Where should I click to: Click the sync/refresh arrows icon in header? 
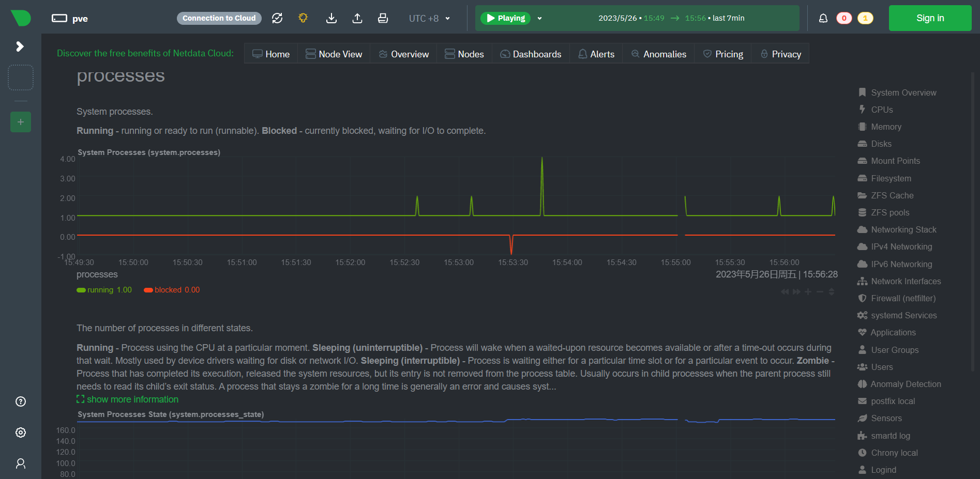click(277, 18)
